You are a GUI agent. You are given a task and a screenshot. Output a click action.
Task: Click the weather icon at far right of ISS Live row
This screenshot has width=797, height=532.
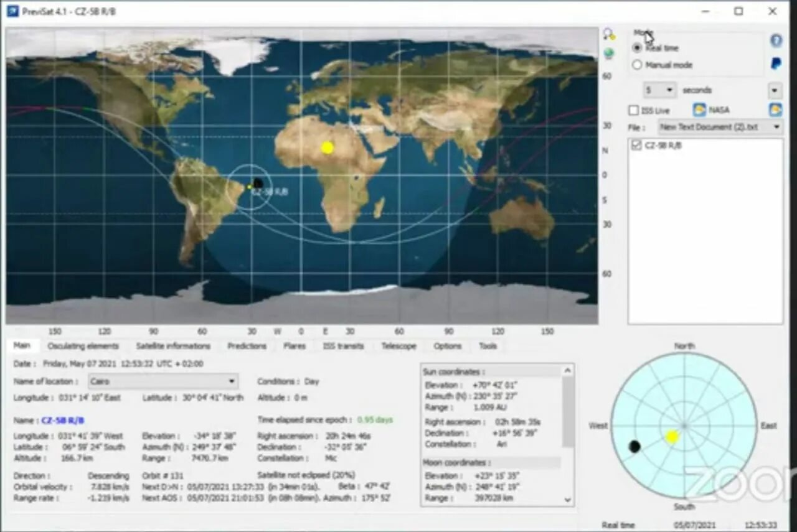pyautogui.click(x=775, y=110)
